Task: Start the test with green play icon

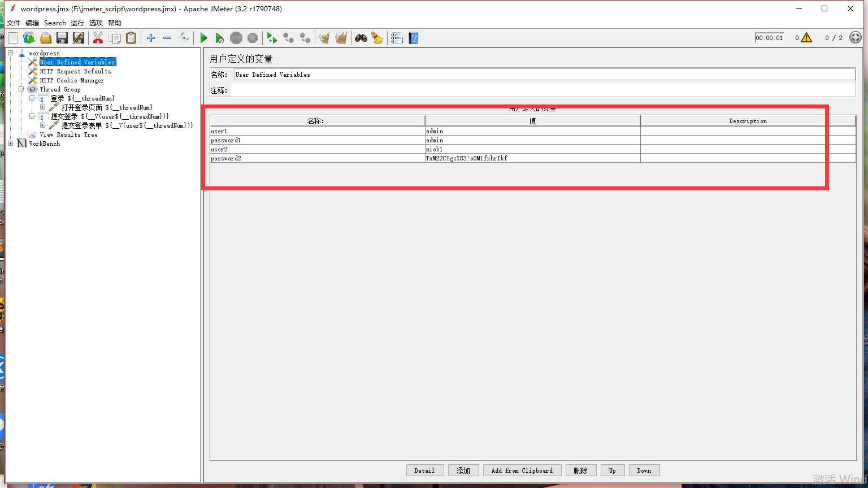Action: [203, 38]
